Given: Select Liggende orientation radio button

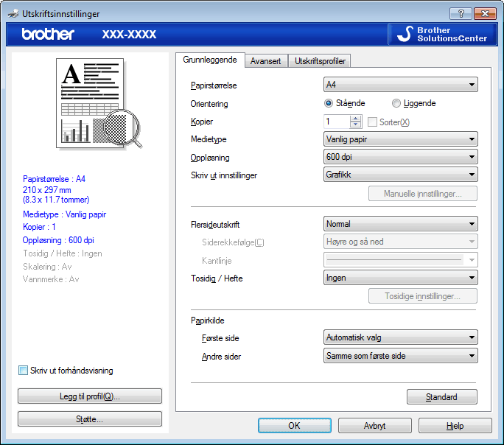Looking at the screenshot, I should click(x=396, y=103).
